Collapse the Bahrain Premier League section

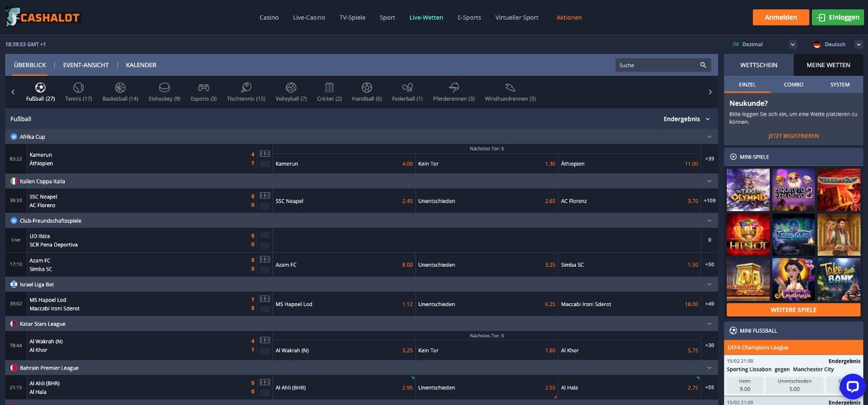coord(709,368)
